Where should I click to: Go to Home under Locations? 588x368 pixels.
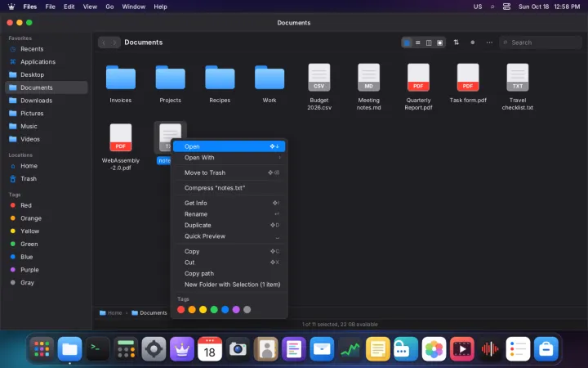47,165
